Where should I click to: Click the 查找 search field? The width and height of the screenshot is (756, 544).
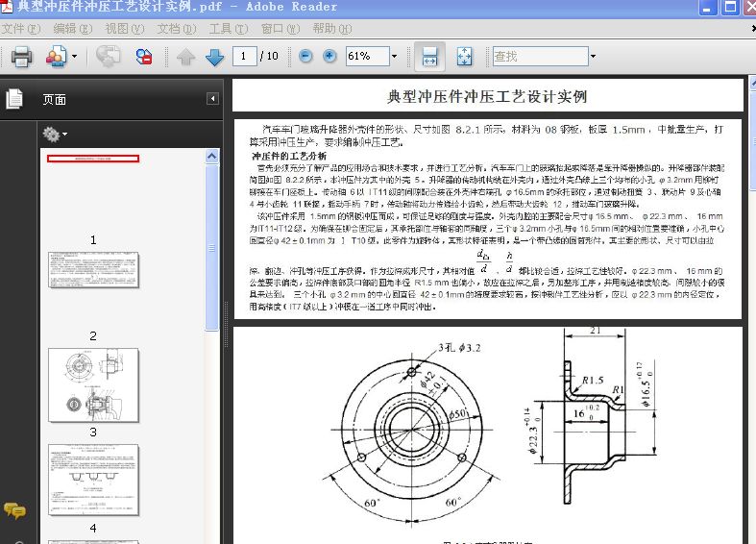[541, 57]
